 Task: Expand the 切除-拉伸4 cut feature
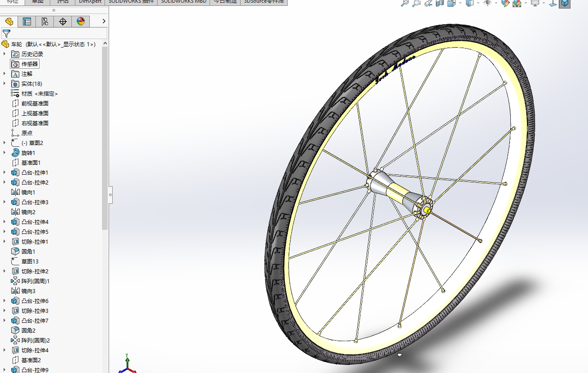click(5, 351)
